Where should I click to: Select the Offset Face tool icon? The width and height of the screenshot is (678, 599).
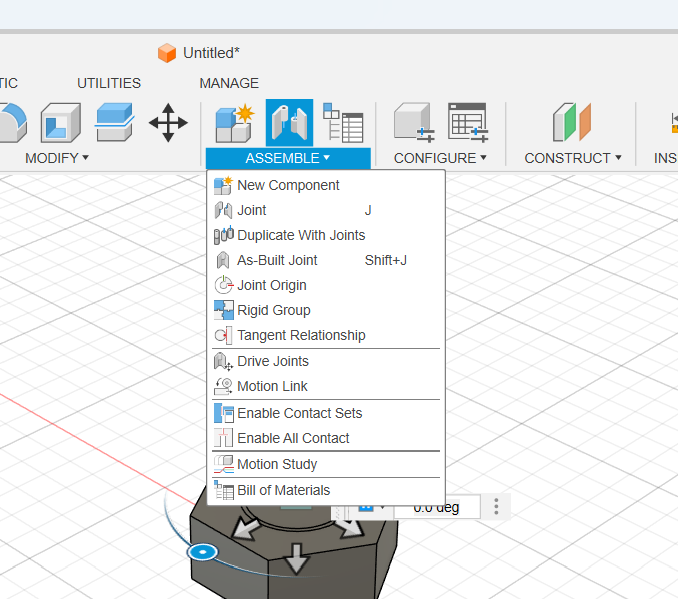point(114,122)
